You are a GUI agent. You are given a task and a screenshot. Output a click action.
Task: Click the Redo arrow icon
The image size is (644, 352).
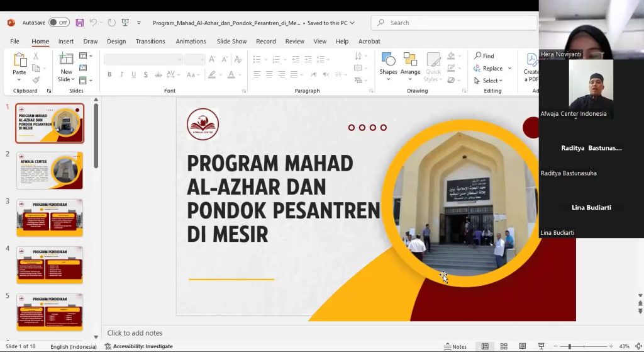[x=111, y=23]
